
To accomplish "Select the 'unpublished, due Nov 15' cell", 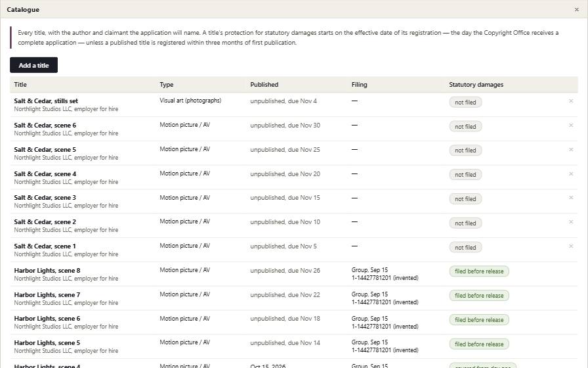I will (285, 198).
